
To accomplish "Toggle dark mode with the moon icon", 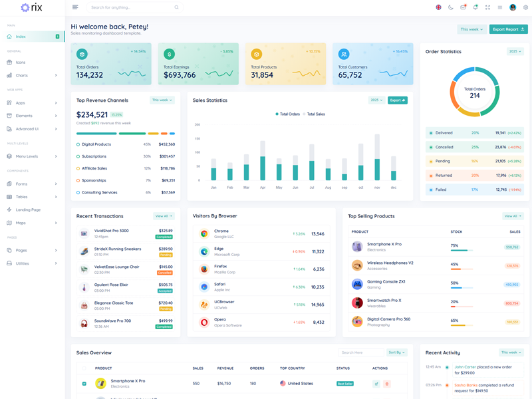I will 451,7.
